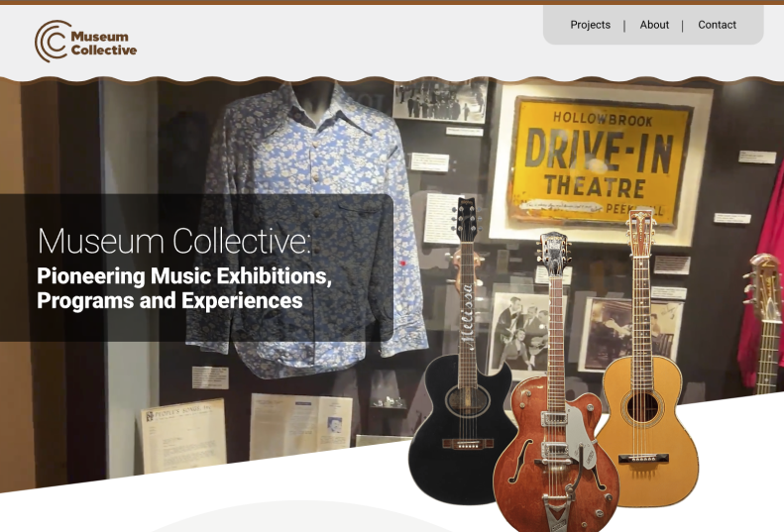Go to the About page

click(x=654, y=25)
